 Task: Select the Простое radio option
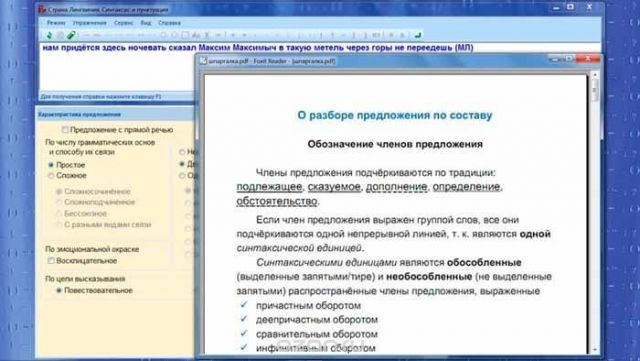tap(51, 165)
